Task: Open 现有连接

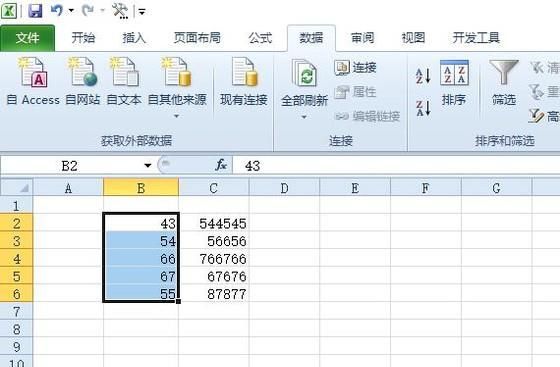Action: (244, 81)
